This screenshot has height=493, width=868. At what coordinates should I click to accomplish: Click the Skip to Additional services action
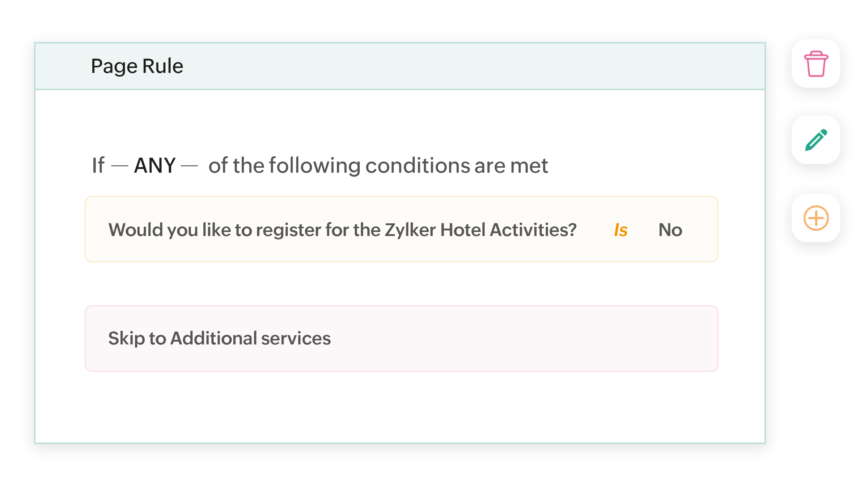pyautogui.click(x=219, y=338)
